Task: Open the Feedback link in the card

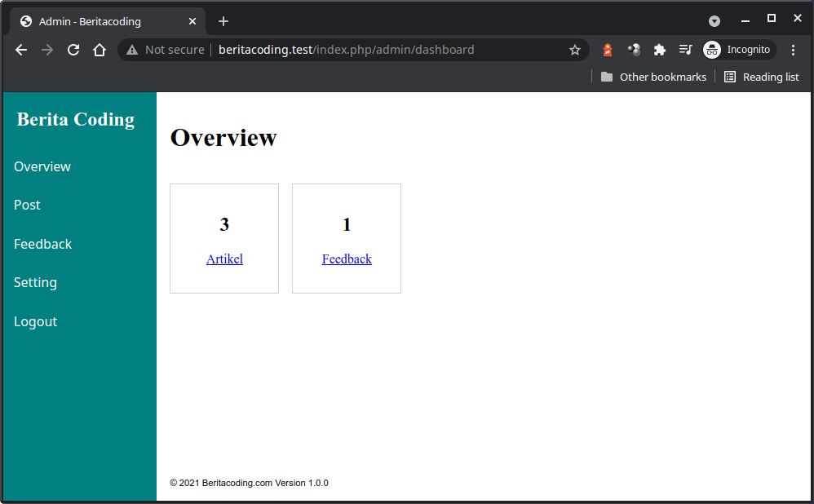Action: (x=346, y=259)
